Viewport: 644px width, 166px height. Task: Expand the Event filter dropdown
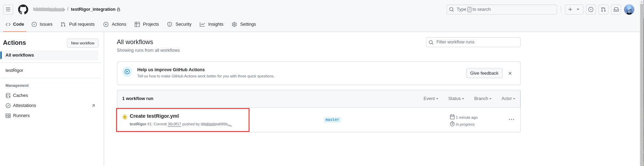(x=431, y=99)
